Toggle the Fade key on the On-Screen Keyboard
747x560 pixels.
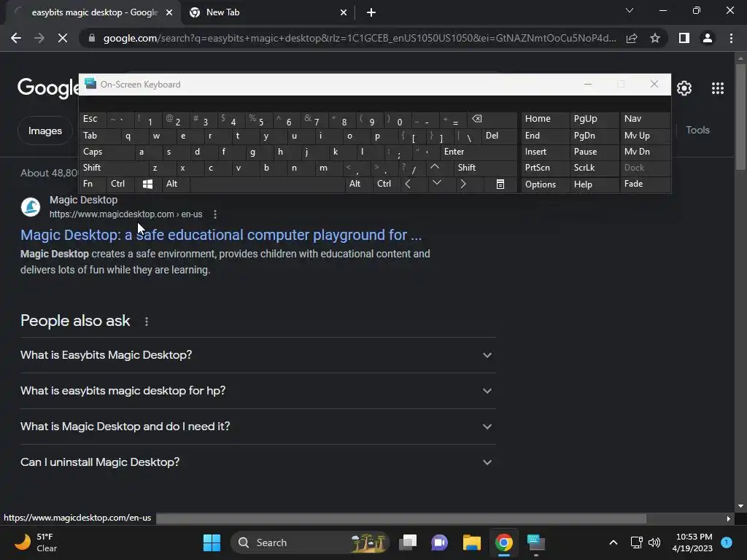click(x=645, y=184)
